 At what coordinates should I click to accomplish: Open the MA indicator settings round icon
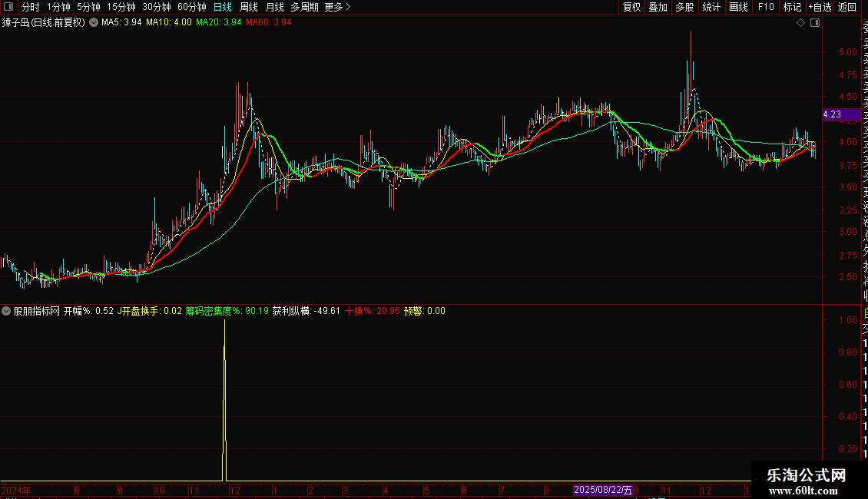pos(94,22)
